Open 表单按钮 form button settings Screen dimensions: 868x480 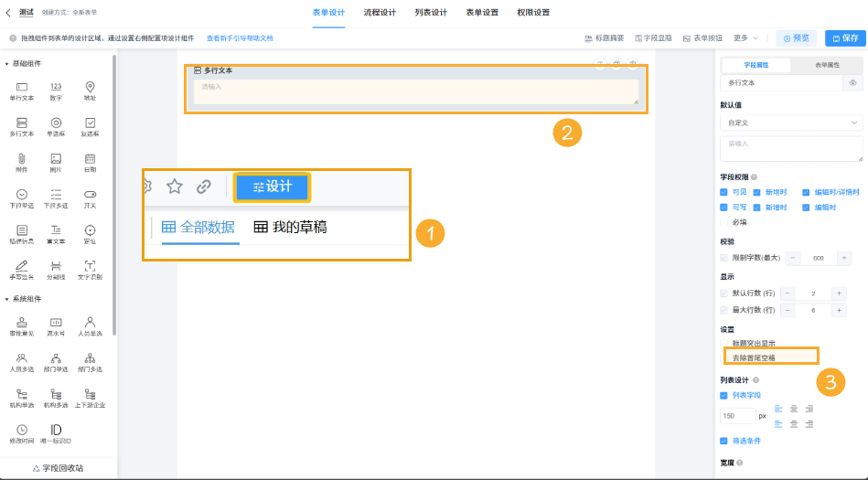tap(702, 38)
